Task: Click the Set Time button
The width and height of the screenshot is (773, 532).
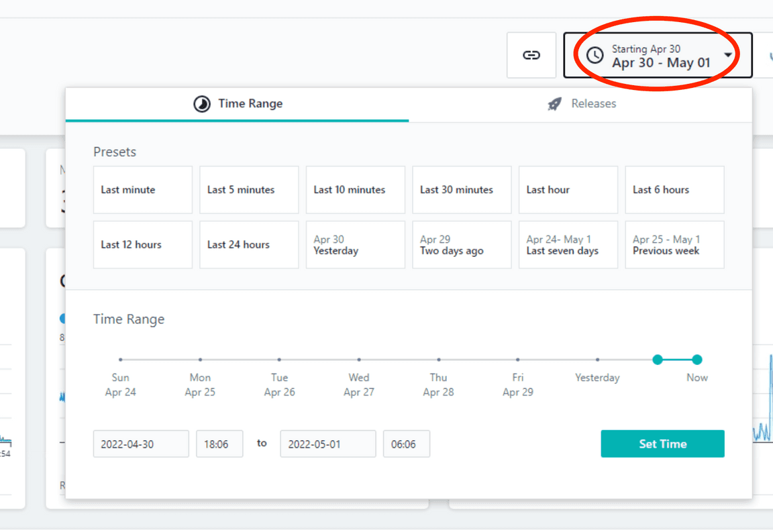Action: [662, 443]
